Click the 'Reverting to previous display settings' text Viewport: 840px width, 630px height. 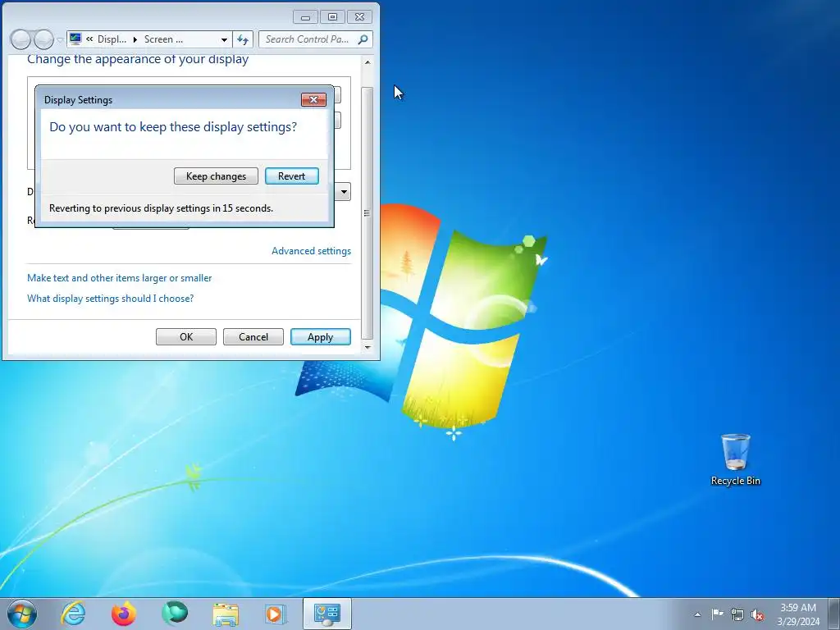(162, 208)
